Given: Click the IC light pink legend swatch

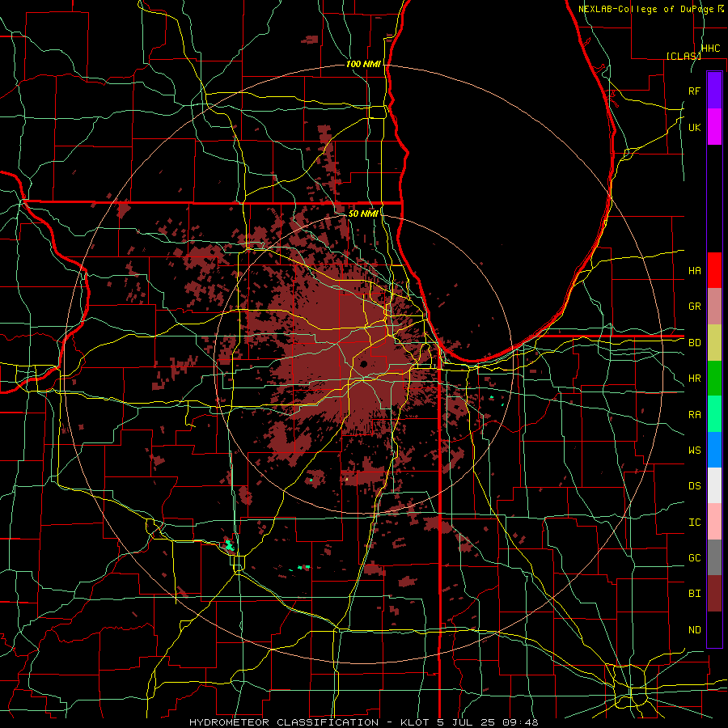Looking at the screenshot, I should tap(714, 522).
